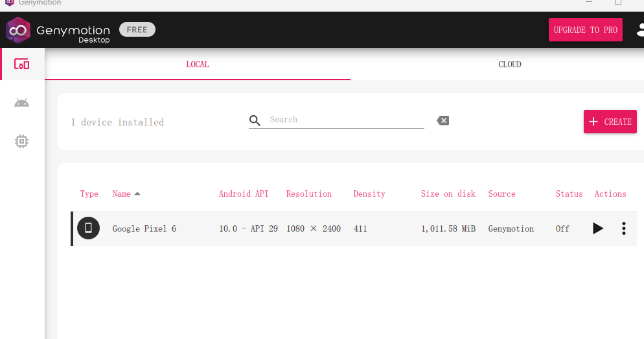Select the Google Pixel 6 device name

(144, 229)
